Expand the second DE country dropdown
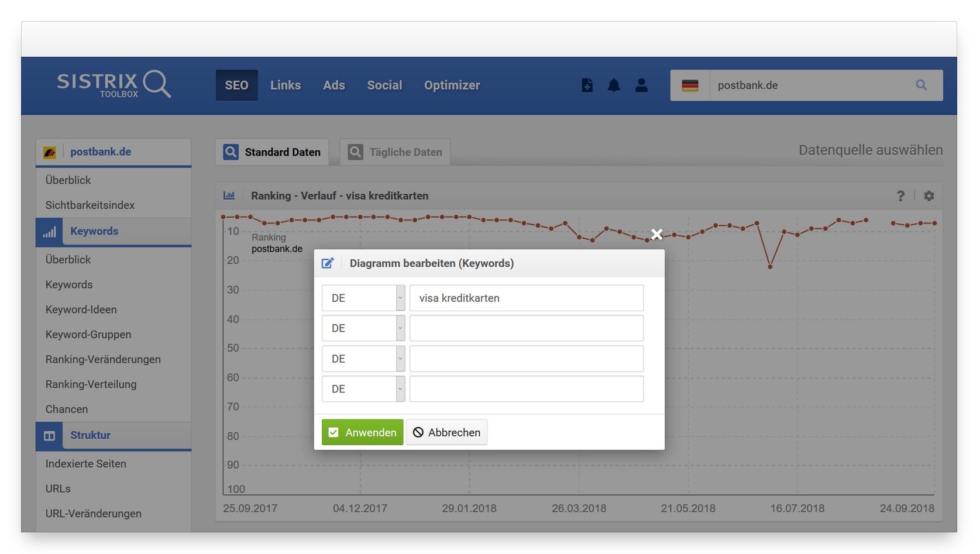The height and width of the screenshot is (554, 980). tap(363, 329)
